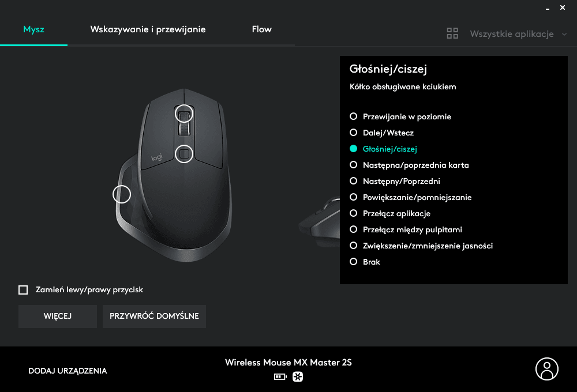
Task: Pick the Brak radio option
Action: click(353, 262)
